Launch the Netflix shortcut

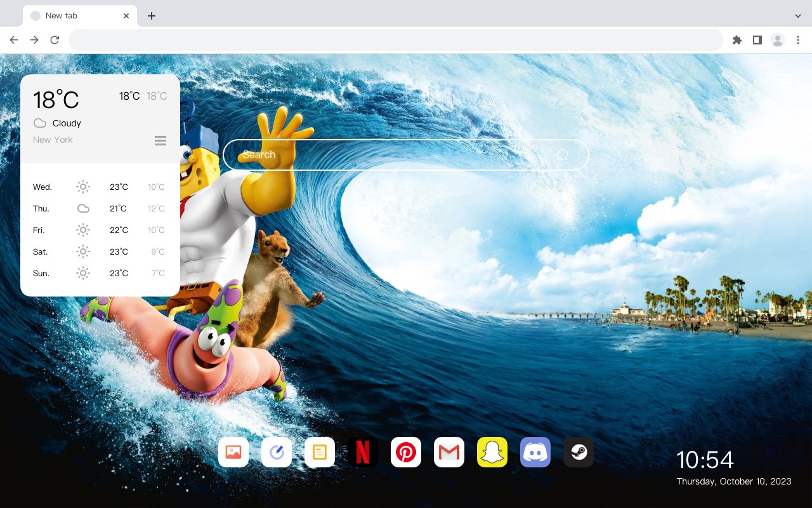[363, 452]
